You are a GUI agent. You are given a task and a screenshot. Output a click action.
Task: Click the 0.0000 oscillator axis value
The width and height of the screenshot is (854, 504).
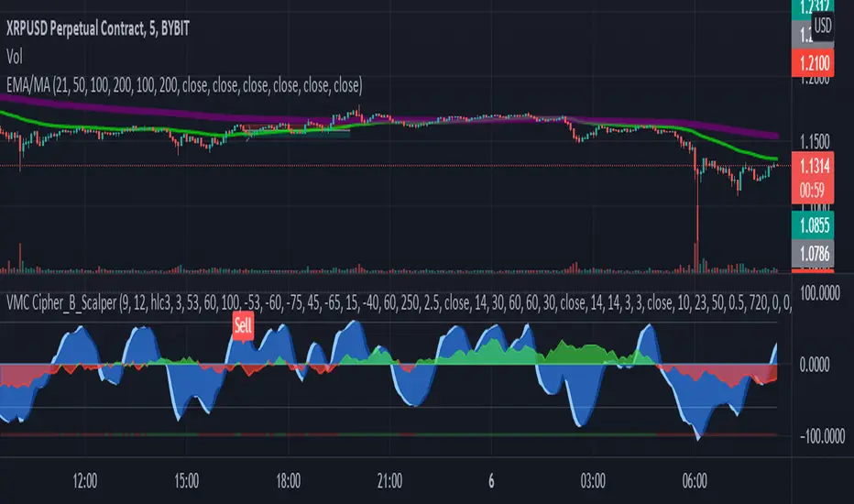[x=815, y=365]
